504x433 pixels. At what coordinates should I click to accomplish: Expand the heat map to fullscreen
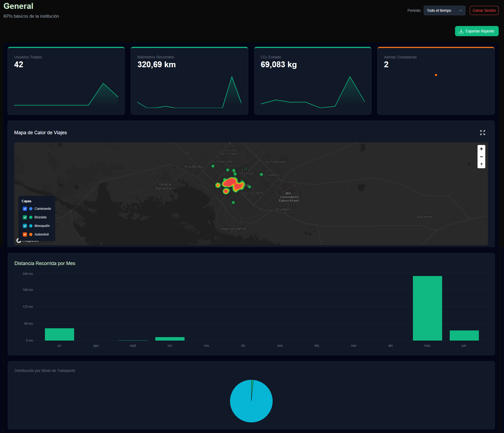[483, 133]
